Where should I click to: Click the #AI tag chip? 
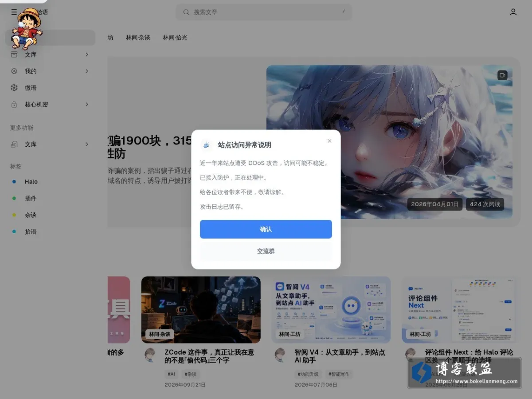tap(172, 374)
